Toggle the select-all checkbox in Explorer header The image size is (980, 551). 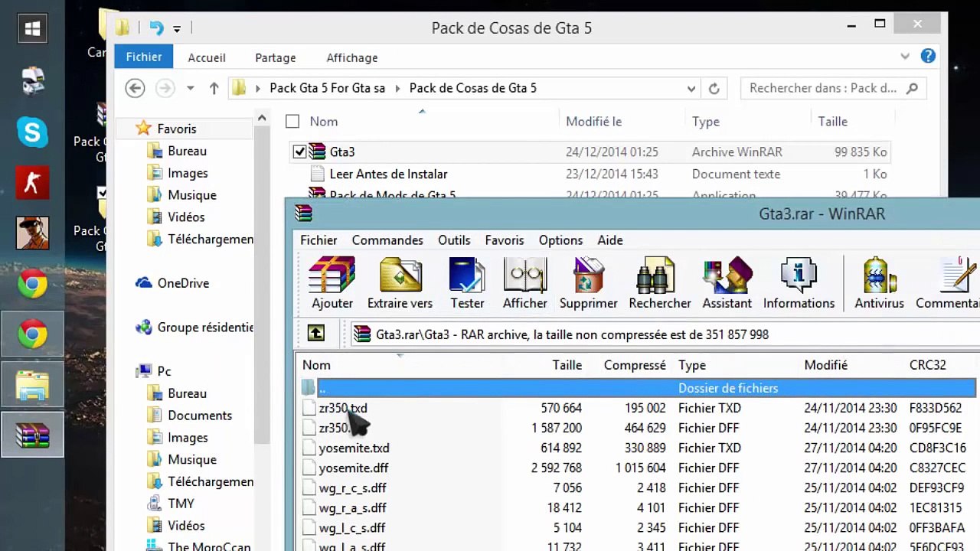(292, 121)
